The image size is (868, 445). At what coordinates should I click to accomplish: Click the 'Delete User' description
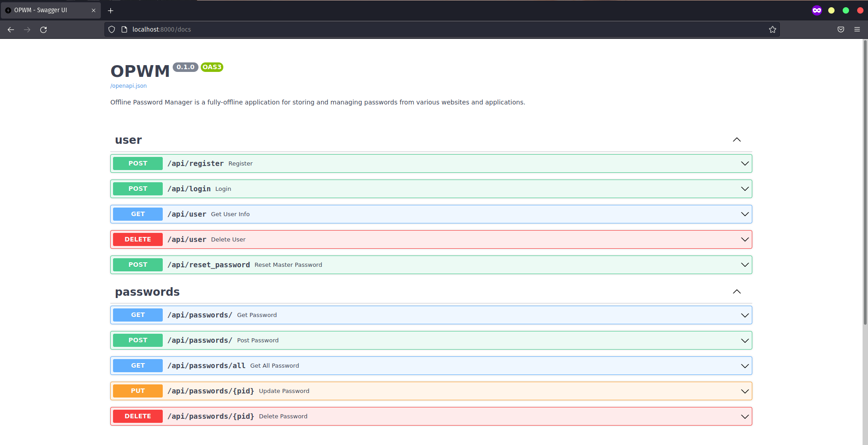(228, 240)
